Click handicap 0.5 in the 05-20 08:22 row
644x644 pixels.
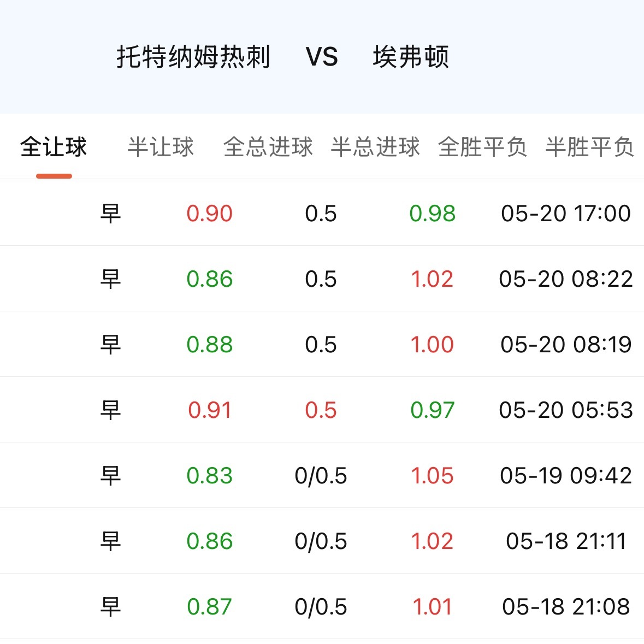tap(321, 279)
